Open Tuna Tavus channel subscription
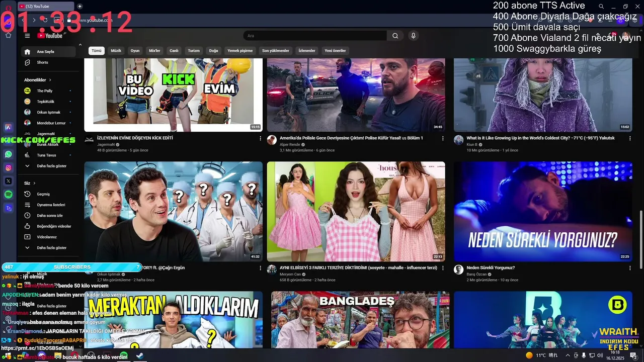This screenshot has height=362, width=644. tap(48, 155)
